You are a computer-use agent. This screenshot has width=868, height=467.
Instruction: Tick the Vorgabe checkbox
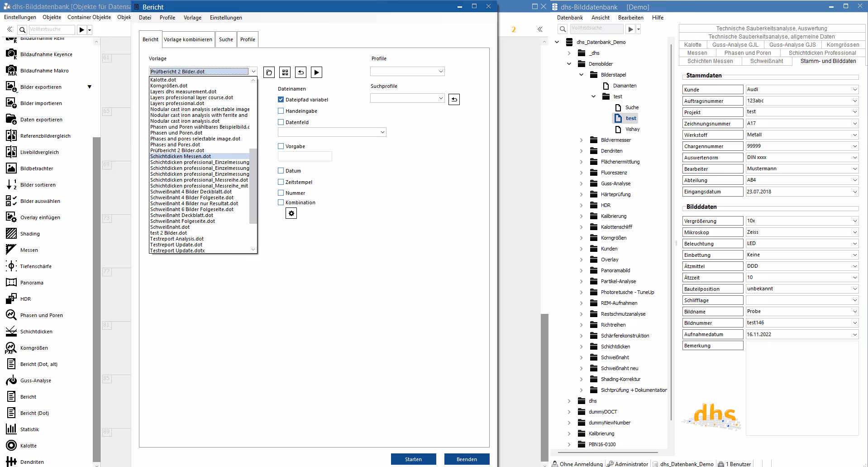(281, 146)
